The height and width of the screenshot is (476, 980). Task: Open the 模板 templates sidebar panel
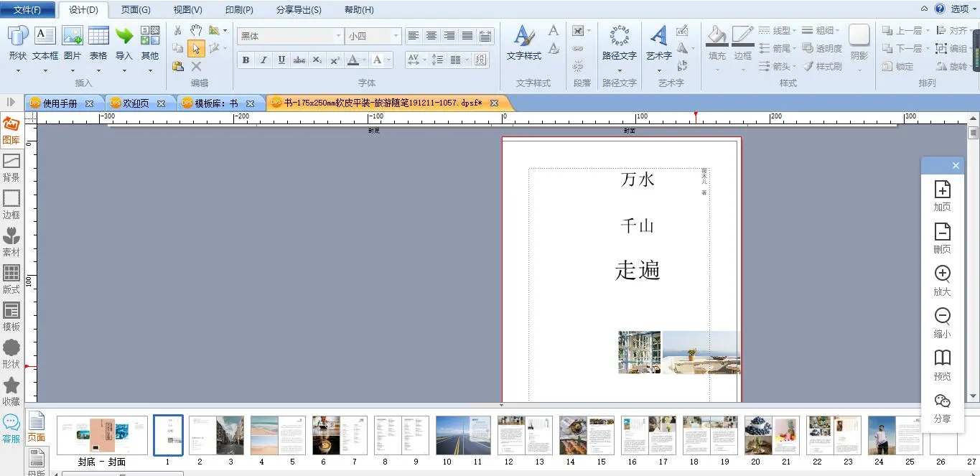11,317
